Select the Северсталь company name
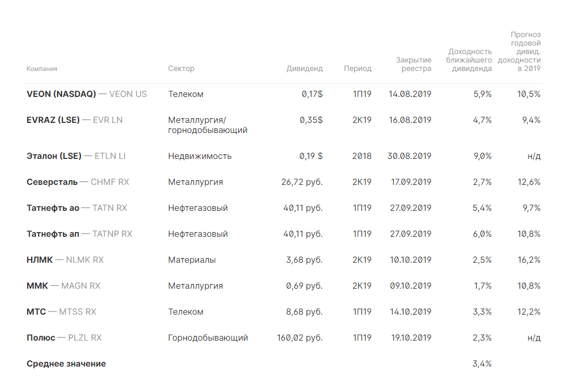Image resolution: width=580 pixels, height=392 pixels. 52,182
